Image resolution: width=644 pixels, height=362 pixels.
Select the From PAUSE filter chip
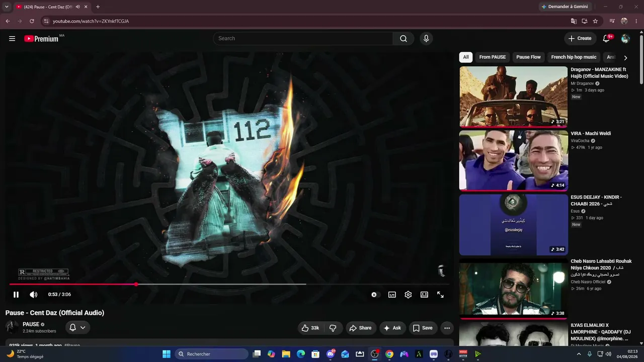[493, 57]
